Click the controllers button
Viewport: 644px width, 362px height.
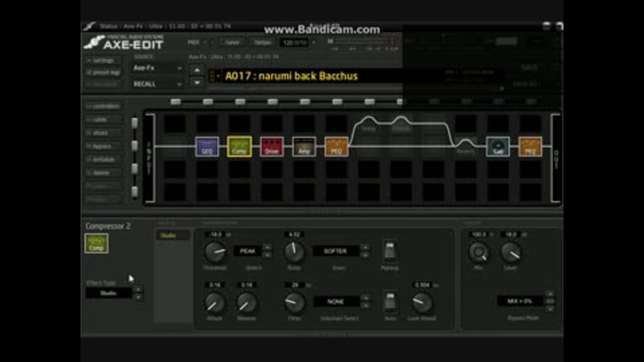click(103, 107)
